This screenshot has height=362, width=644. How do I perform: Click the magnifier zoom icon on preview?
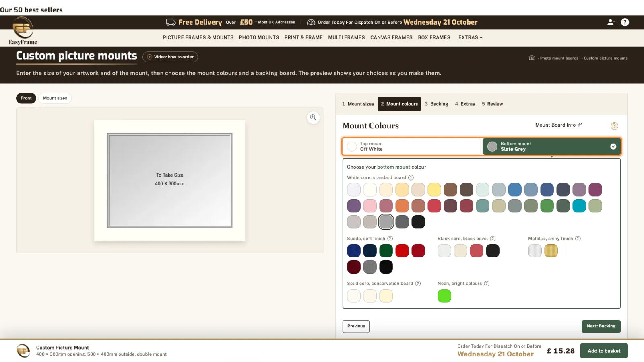313,117
